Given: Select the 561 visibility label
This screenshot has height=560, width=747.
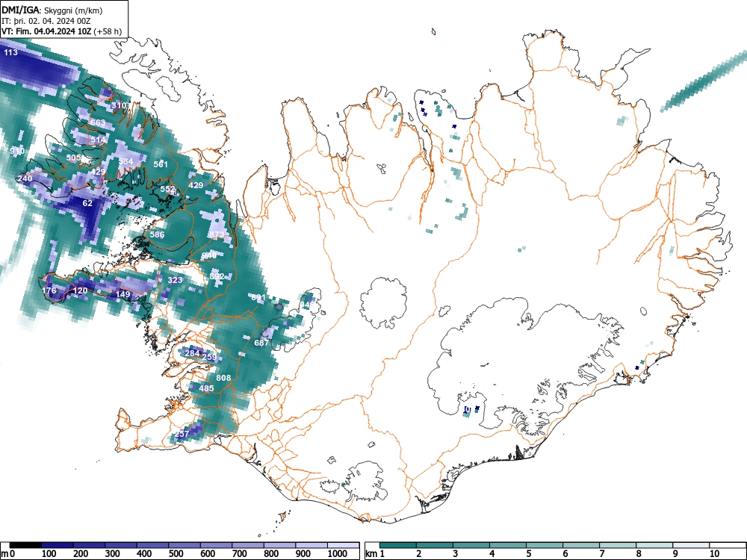Looking at the screenshot, I should coord(161,164).
